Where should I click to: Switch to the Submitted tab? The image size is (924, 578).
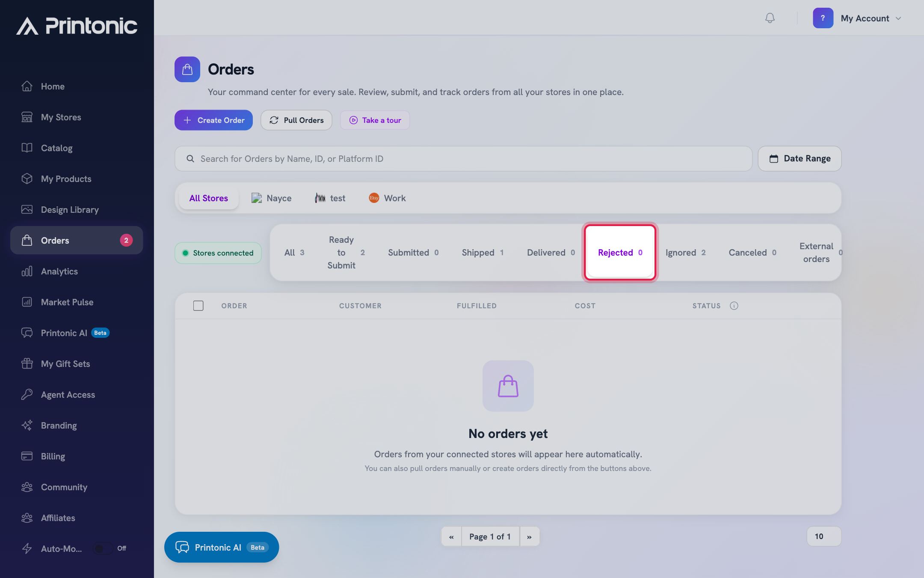(413, 253)
